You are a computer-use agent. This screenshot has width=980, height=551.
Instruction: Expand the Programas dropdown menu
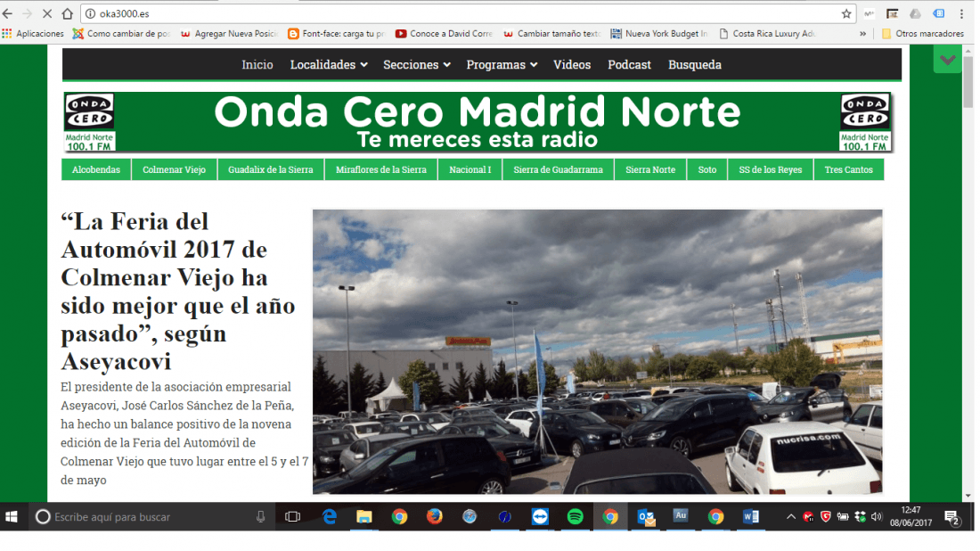click(502, 64)
